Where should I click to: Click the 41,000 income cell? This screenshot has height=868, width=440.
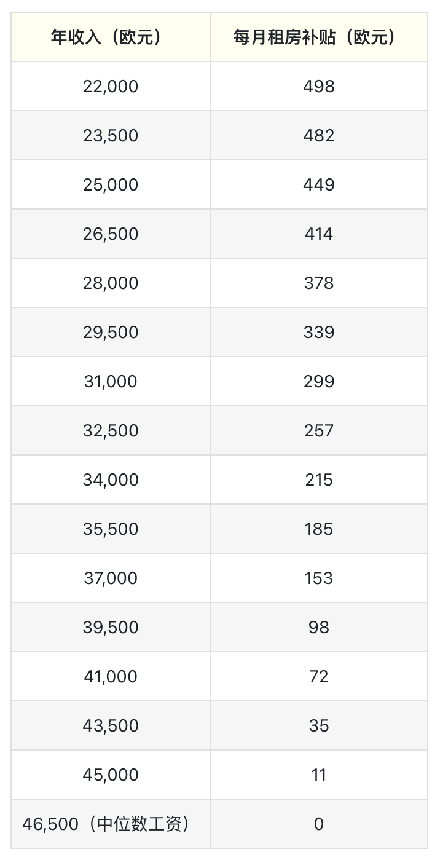point(111,676)
